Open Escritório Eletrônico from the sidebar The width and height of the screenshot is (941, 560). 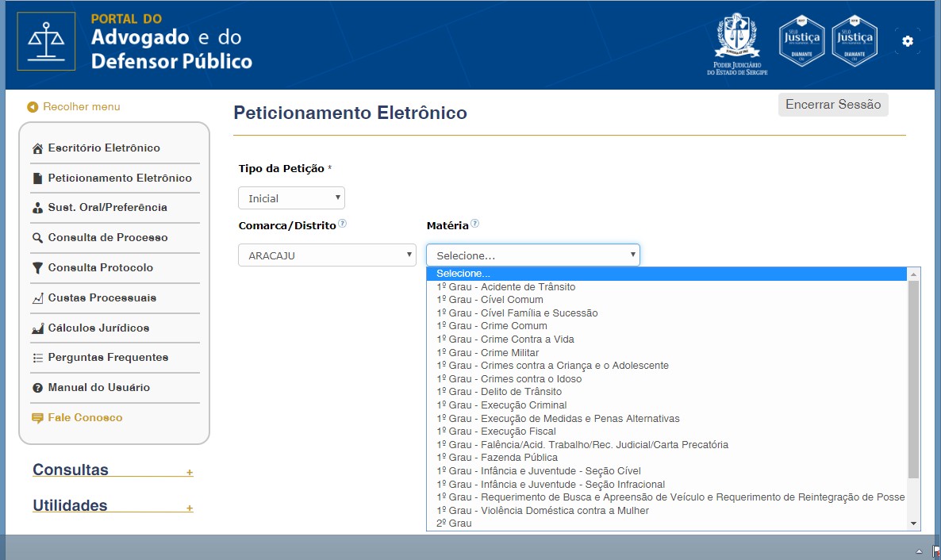coord(103,148)
